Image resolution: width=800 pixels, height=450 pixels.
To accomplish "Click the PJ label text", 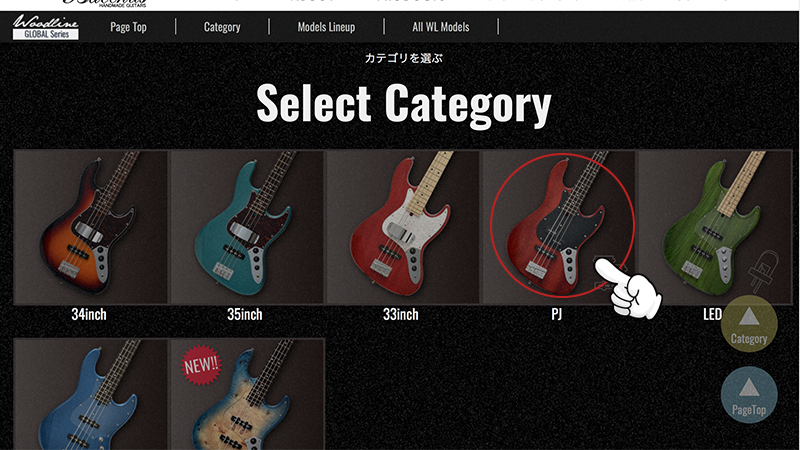I will pyautogui.click(x=557, y=314).
